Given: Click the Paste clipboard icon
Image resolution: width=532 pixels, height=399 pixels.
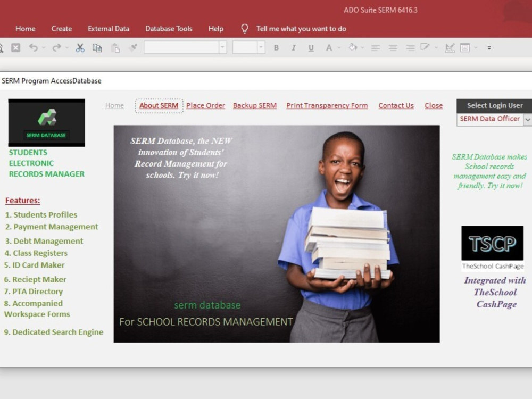Looking at the screenshot, I should [x=115, y=48].
